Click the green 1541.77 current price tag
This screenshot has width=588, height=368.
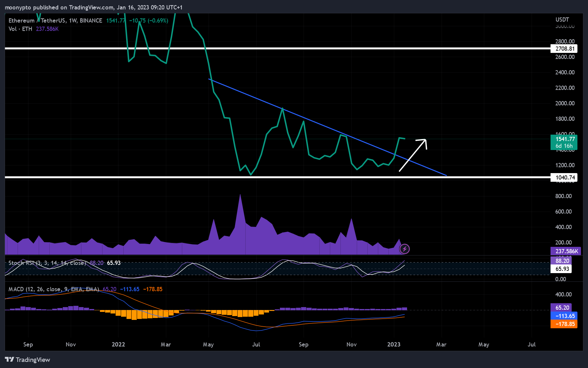pyautogui.click(x=564, y=142)
